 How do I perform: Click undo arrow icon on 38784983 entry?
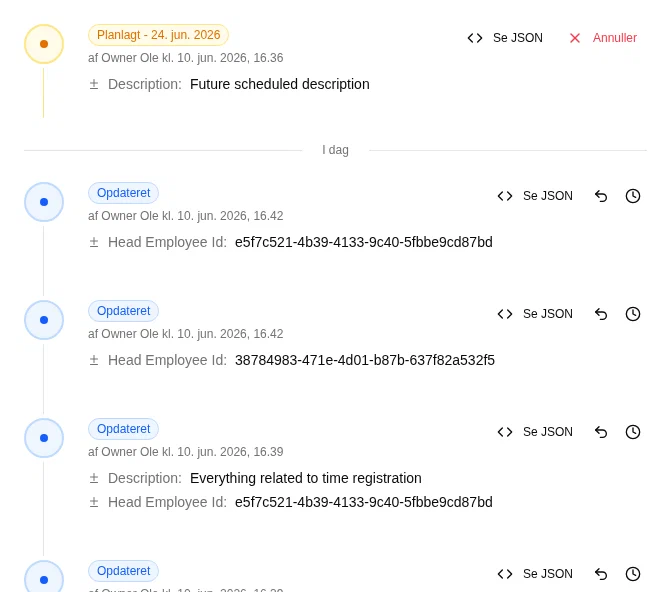(x=601, y=314)
